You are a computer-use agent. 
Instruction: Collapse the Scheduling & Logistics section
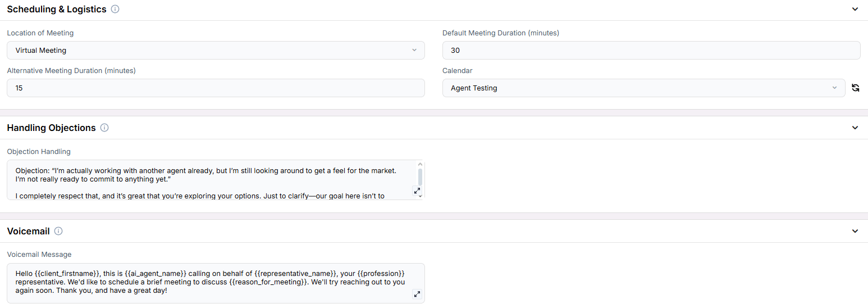(x=855, y=9)
